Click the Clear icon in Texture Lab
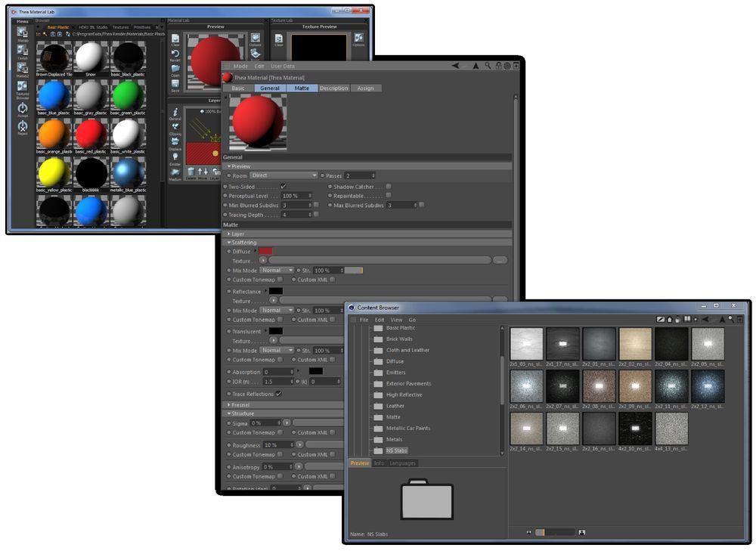This screenshot has height=551, width=756. click(x=279, y=38)
